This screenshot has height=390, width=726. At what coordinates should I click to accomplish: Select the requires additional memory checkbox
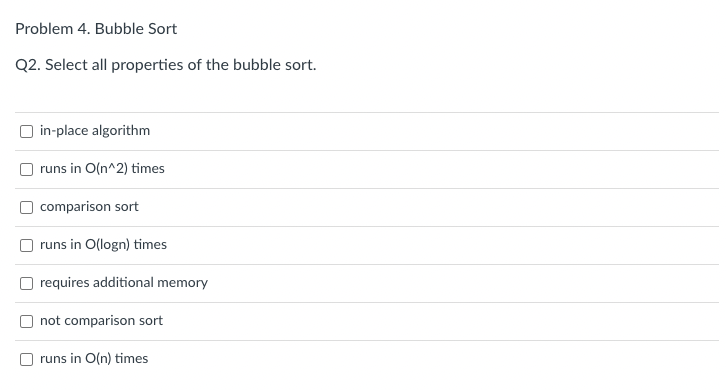point(26,283)
